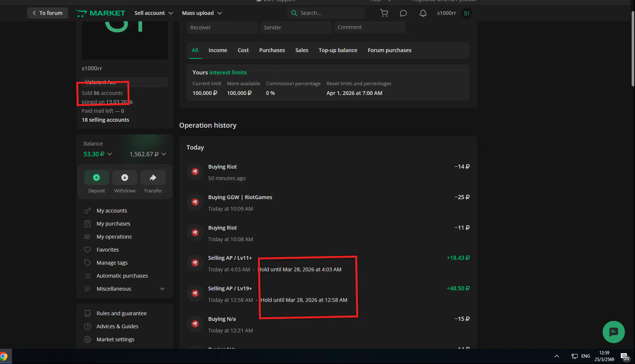Image resolution: width=635 pixels, height=364 pixels.
Task: Expand the Sell account dropdown
Action: [x=153, y=13]
